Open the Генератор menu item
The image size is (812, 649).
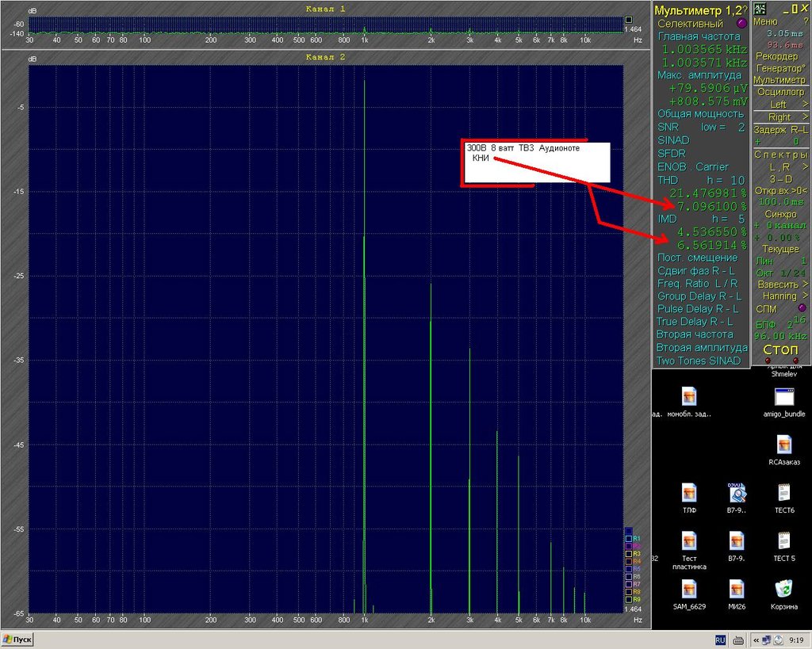pos(780,68)
